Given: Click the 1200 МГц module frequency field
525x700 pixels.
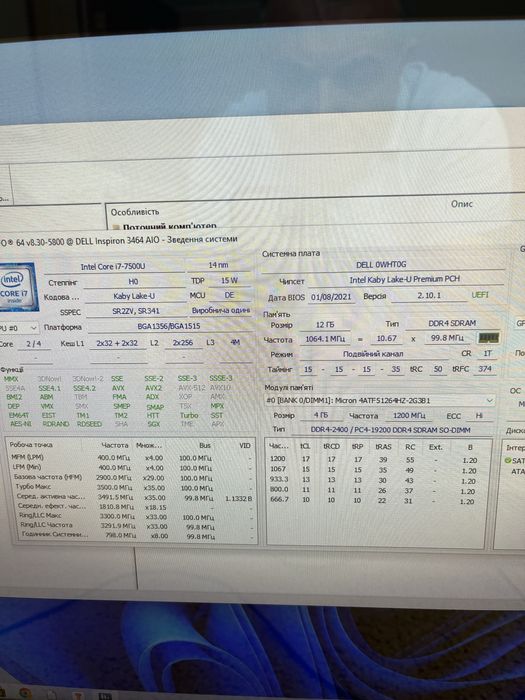Looking at the screenshot, I should click(x=409, y=416).
